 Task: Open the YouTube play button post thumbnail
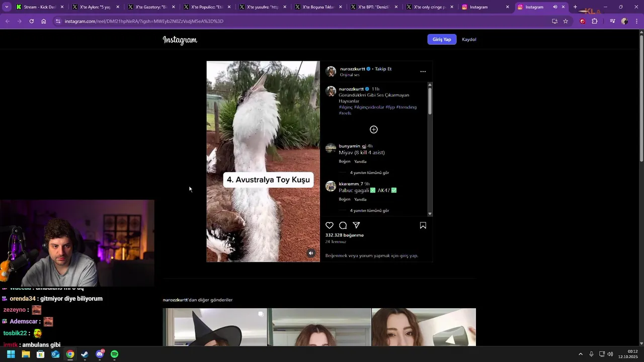coord(424,327)
